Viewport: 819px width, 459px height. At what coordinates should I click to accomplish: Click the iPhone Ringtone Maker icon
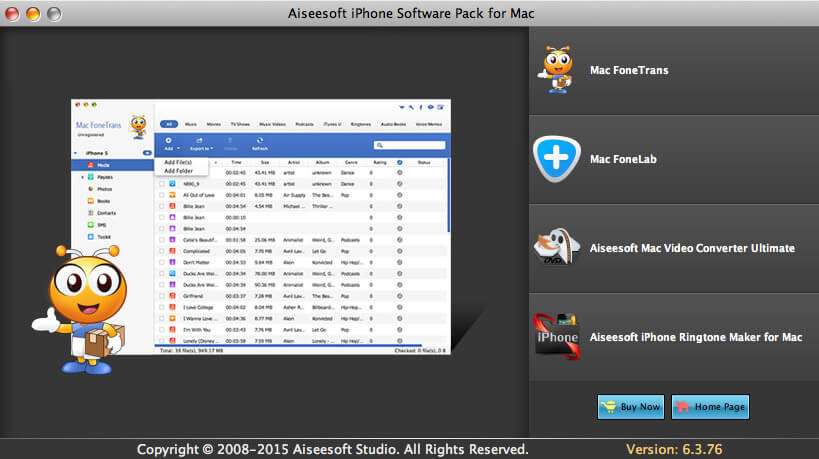pos(557,336)
